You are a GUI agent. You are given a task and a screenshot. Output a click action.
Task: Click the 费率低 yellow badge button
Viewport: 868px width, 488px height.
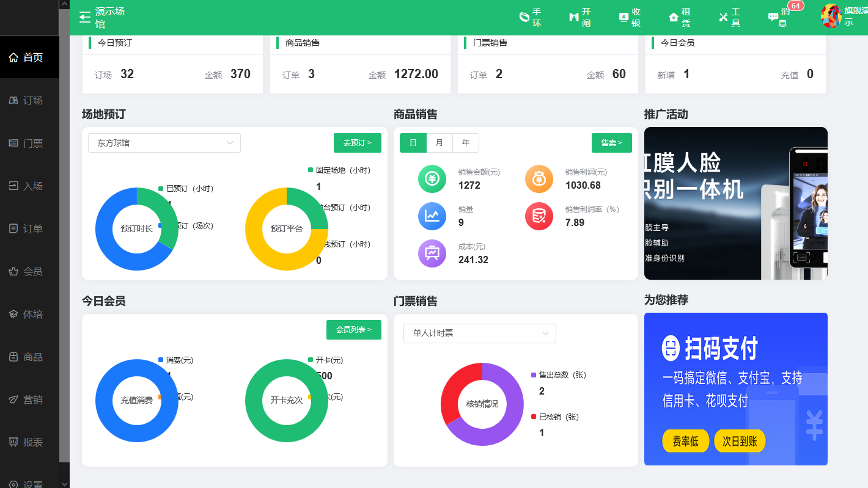685,440
